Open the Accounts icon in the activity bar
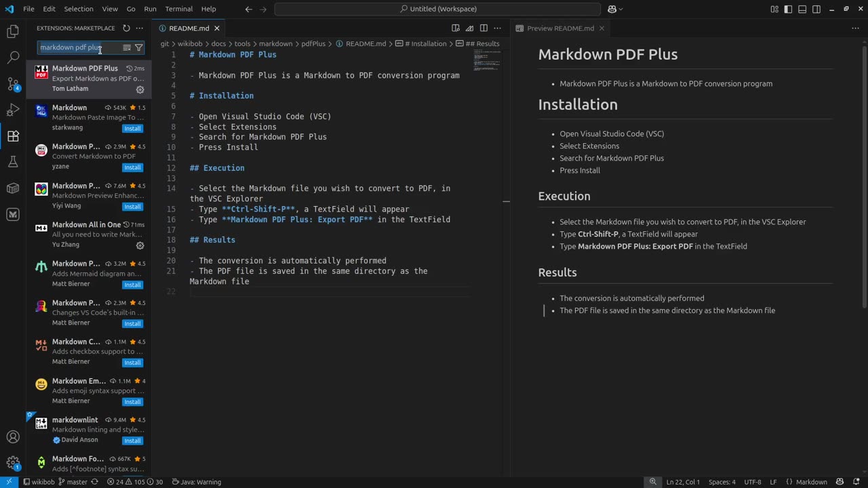The image size is (868, 488). 13,437
